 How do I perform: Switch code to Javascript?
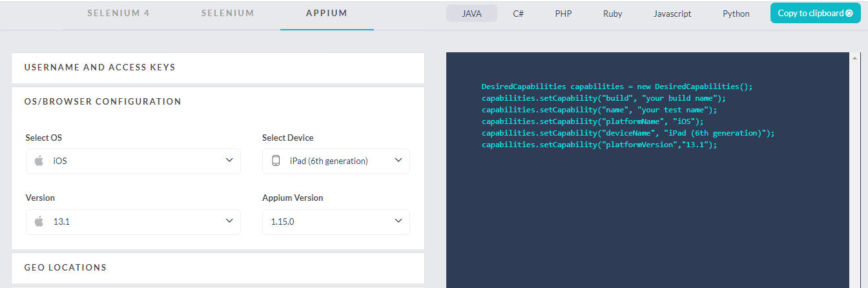[672, 14]
